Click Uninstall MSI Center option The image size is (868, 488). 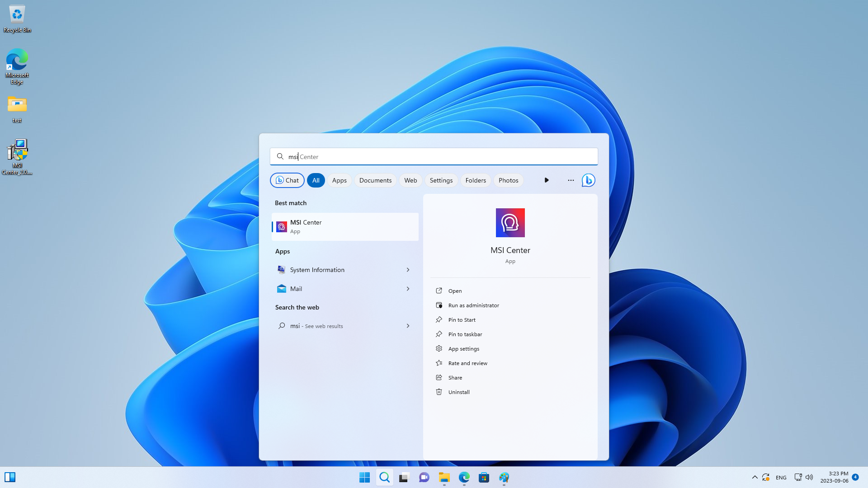click(458, 391)
